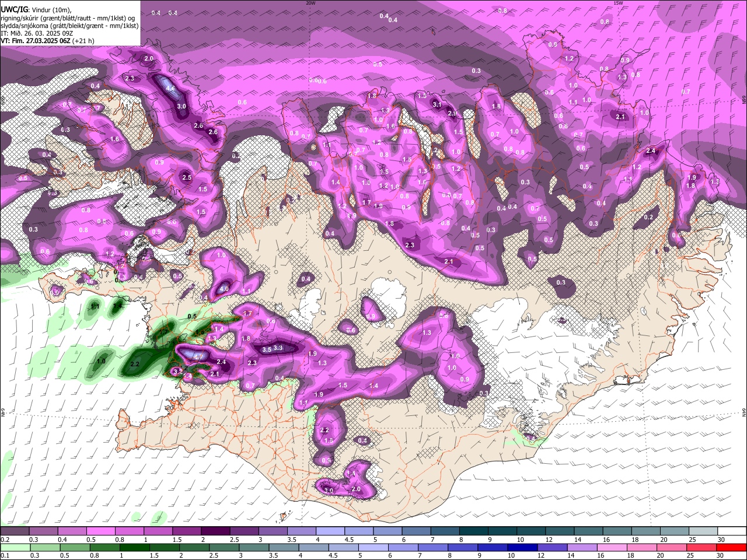Click the '3.1' precipitation value on the map
Viewport: 747px width, 560px height.
(437, 104)
